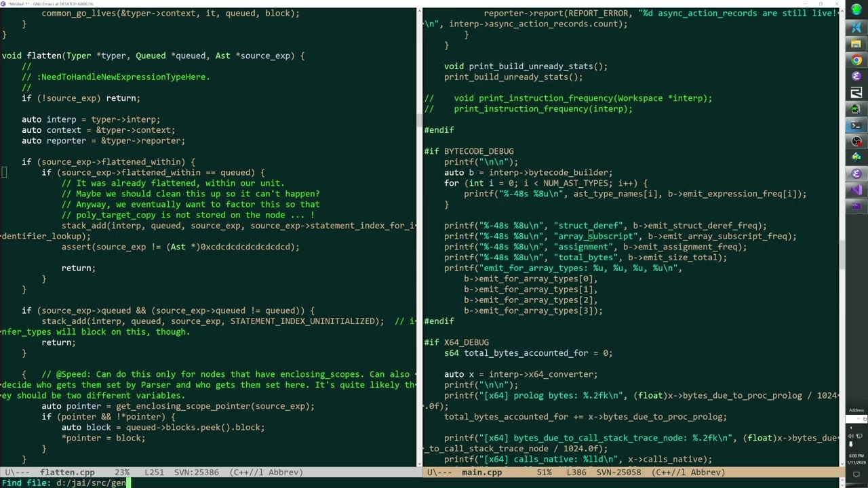Image resolution: width=868 pixels, height=488 pixels.
Task: Open the Visual Studio taskbar icon
Action: 856,189
